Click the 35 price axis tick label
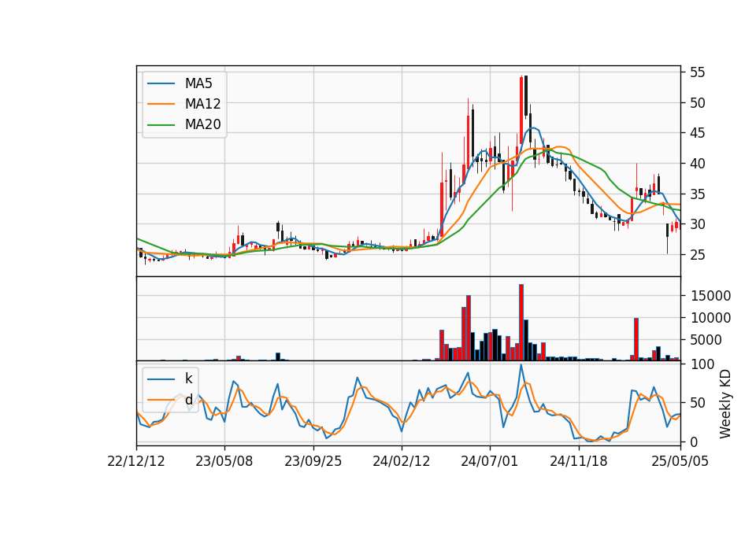The height and width of the screenshot is (543, 756). click(697, 194)
